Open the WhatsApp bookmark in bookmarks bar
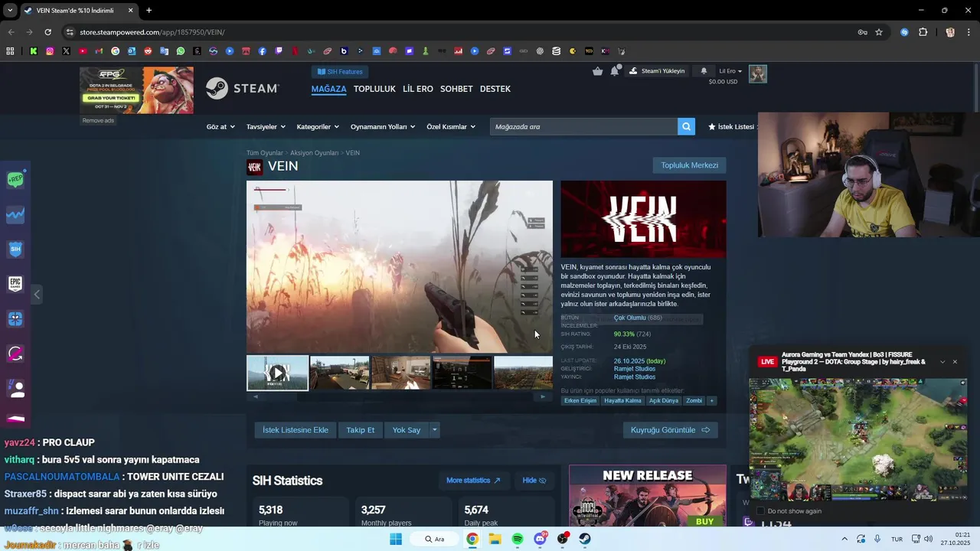 181,51
